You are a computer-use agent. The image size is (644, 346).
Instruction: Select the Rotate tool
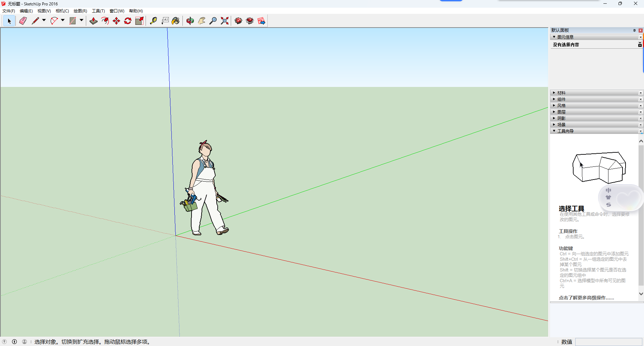pos(128,20)
